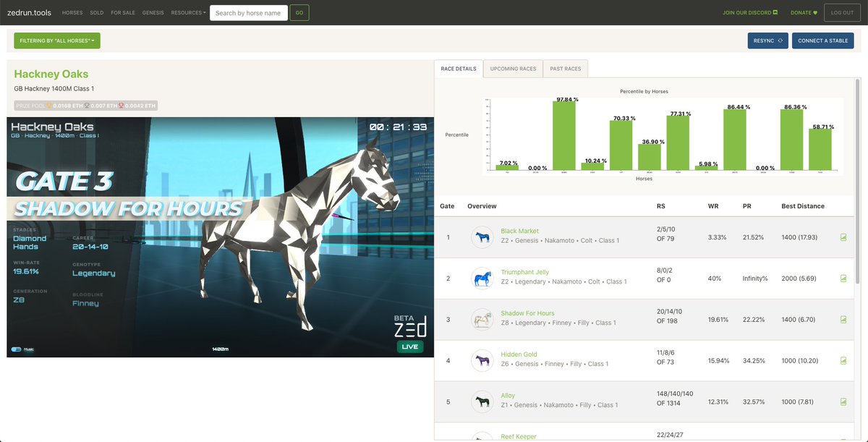The width and height of the screenshot is (868, 442).
Task: Click the Infinity% PR cell
Action: tap(755, 279)
